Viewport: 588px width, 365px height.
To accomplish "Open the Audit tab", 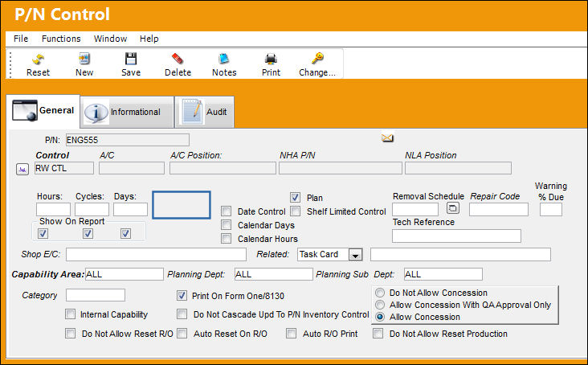I will (205, 112).
